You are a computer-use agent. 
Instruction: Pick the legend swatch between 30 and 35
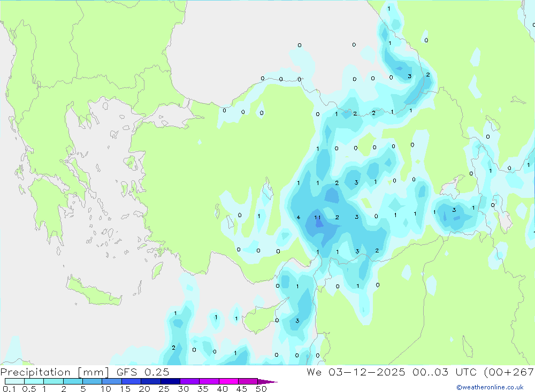[190, 381]
